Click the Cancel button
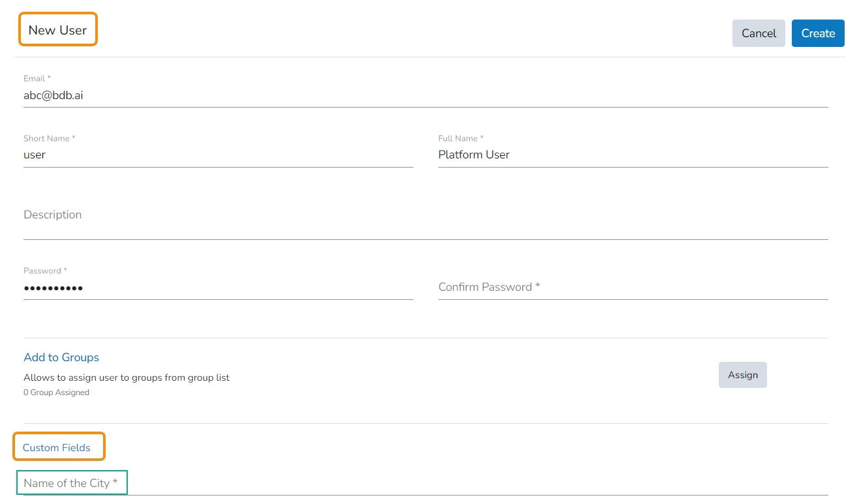 coord(759,33)
